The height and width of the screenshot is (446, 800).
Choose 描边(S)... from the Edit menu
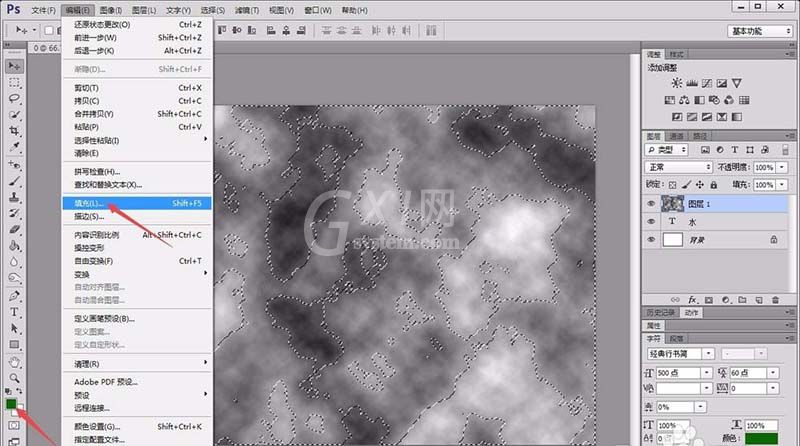point(137,216)
